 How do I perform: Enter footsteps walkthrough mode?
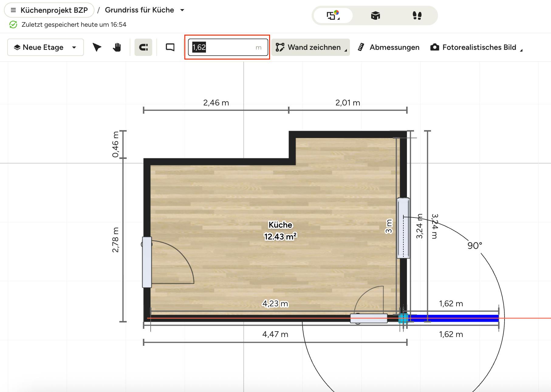(417, 15)
